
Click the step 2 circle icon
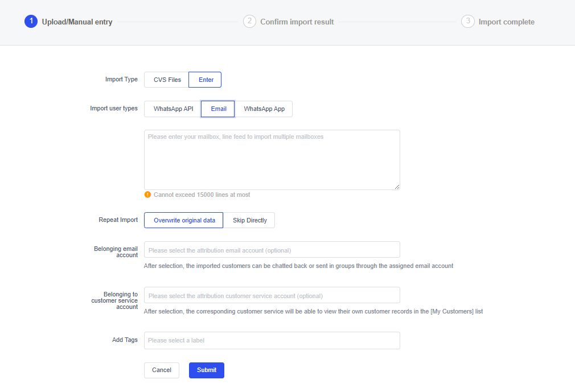(249, 22)
